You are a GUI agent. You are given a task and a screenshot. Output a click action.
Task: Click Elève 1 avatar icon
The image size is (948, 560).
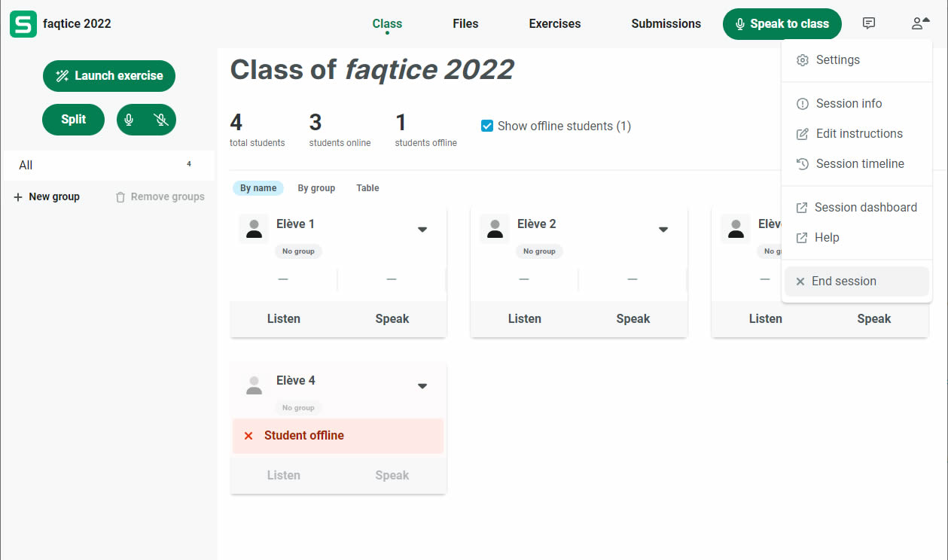coord(254,228)
